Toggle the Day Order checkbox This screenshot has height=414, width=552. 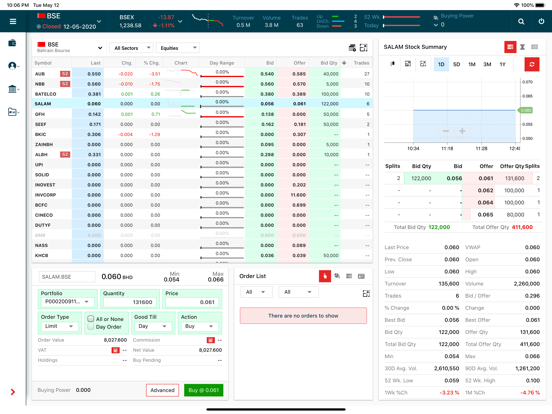point(90,326)
